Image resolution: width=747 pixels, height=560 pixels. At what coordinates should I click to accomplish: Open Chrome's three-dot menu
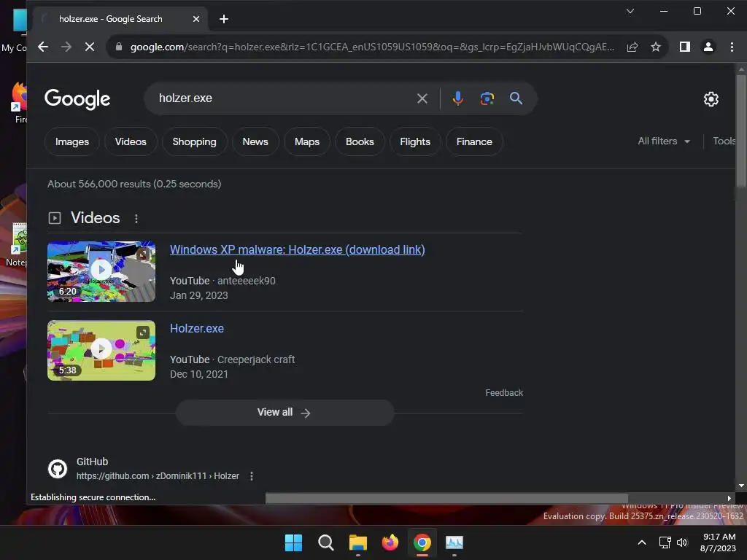coord(732,47)
